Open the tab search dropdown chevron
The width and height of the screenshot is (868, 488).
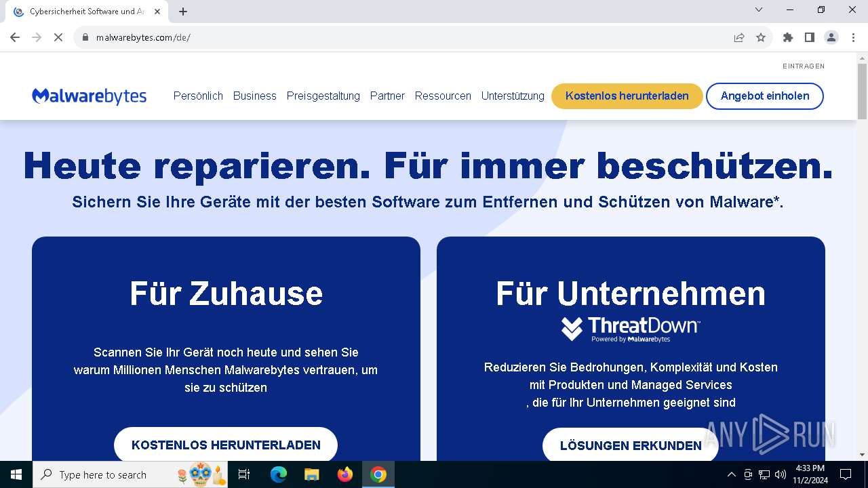[759, 9]
